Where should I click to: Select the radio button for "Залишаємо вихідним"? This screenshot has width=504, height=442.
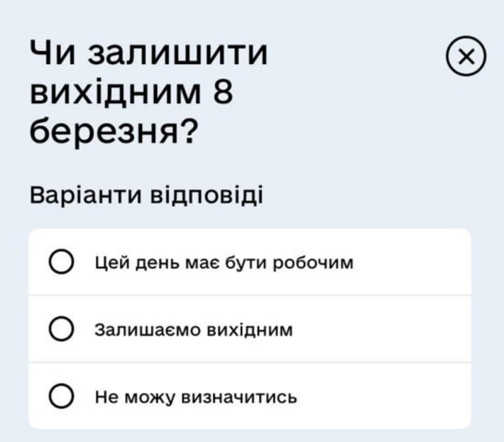(62, 330)
